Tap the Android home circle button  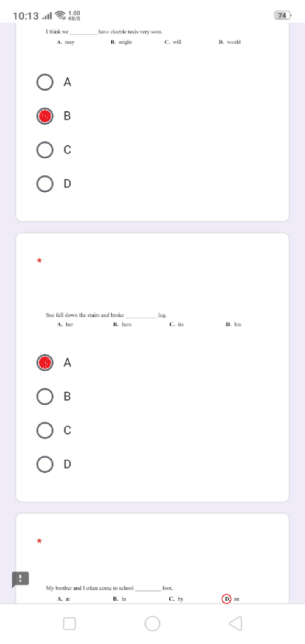(x=152, y=623)
